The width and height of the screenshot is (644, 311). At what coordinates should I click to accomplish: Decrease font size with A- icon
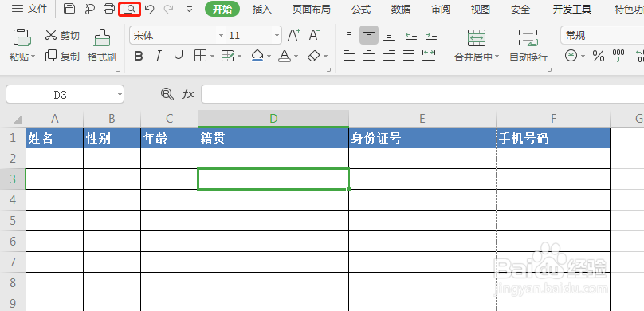coord(315,35)
